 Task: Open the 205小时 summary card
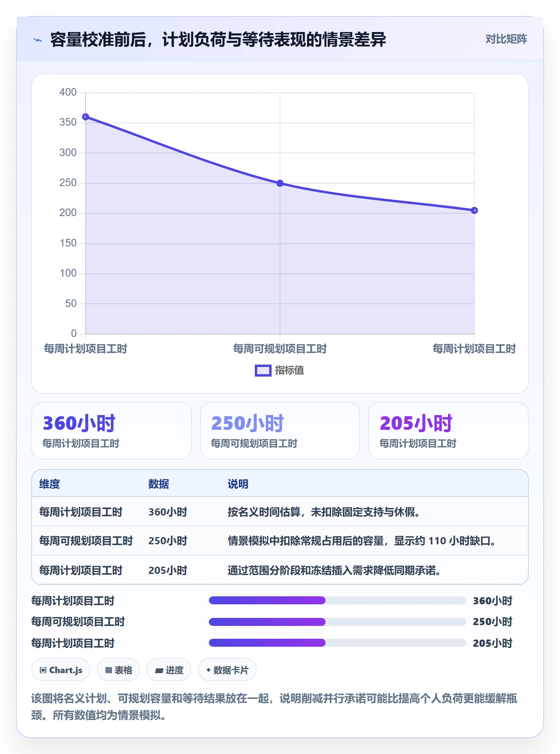[448, 431]
